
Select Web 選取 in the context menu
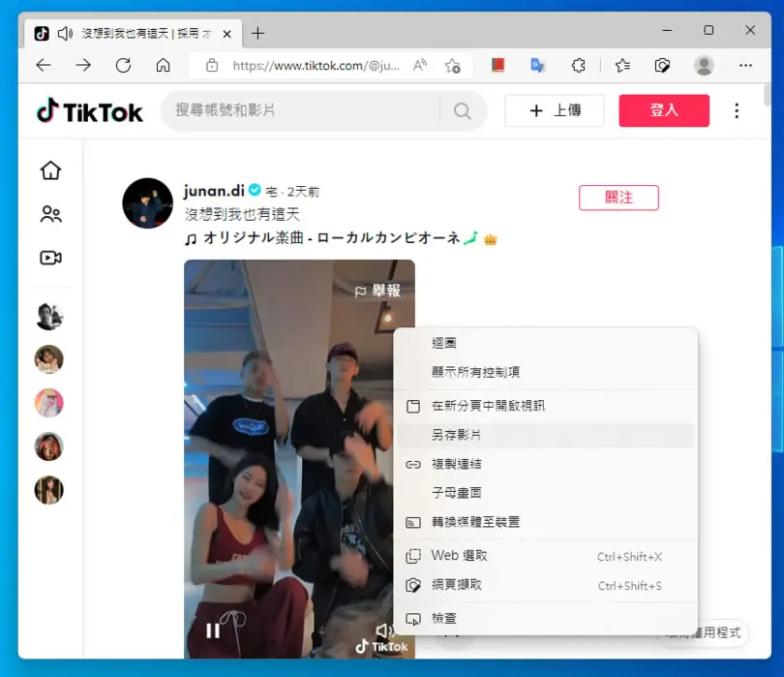click(546, 556)
